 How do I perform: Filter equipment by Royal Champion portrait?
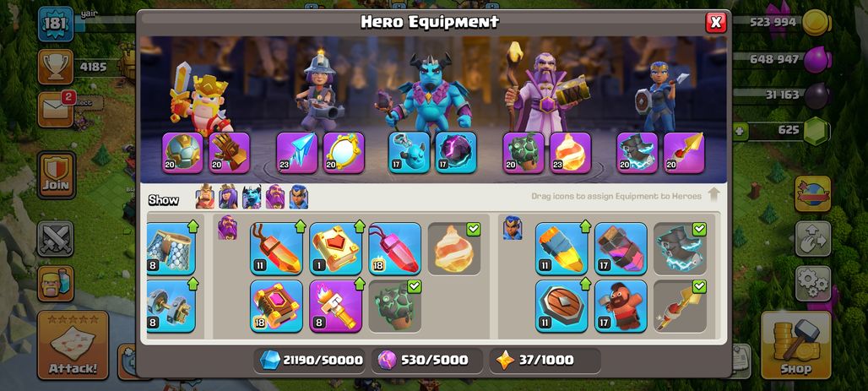(x=298, y=197)
